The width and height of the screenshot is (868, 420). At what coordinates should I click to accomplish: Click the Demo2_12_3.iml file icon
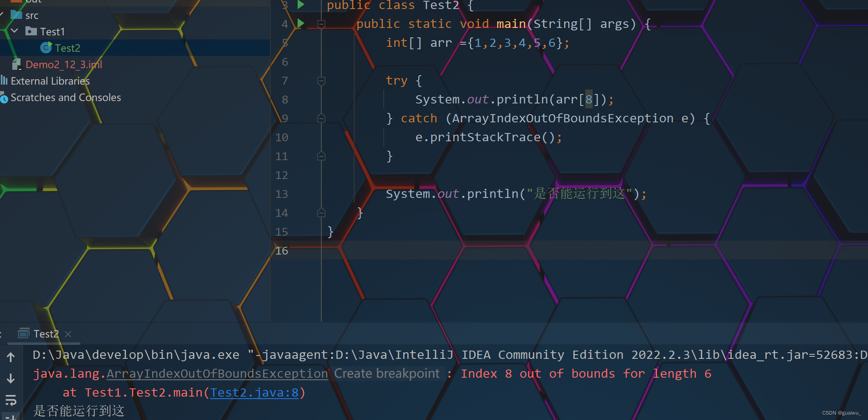click(x=17, y=64)
